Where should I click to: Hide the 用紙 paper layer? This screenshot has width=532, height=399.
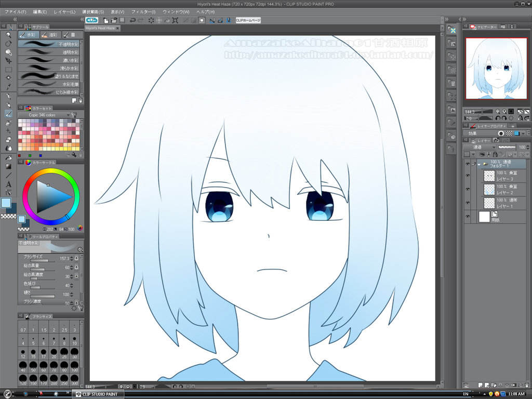pos(468,216)
